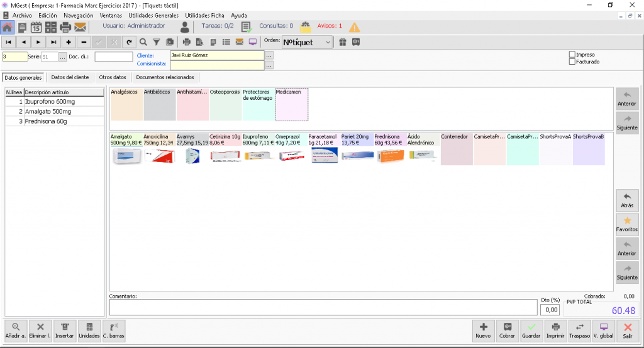
Task: Expand the Orden Nºtíquet dropdown
Action: point(328,42)
